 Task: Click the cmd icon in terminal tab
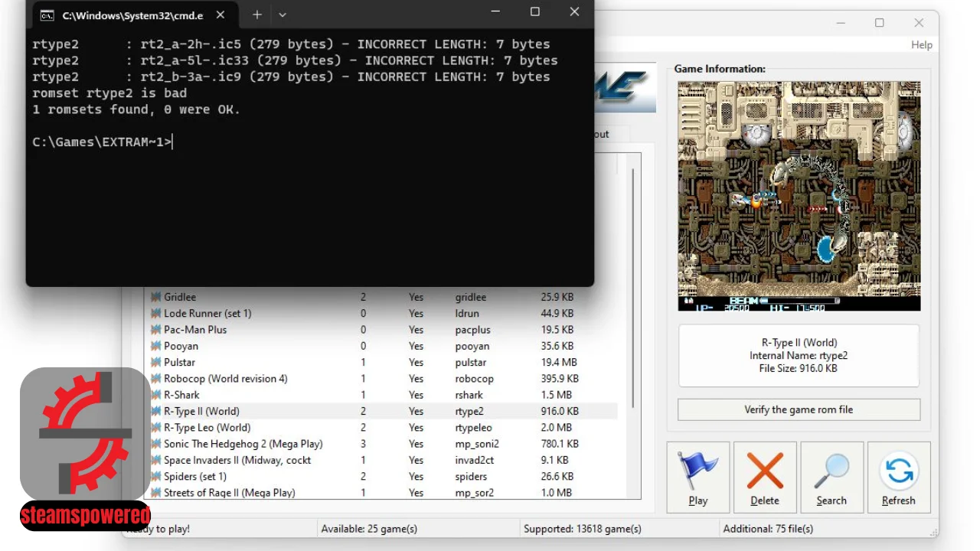click(x=47, y=15)
